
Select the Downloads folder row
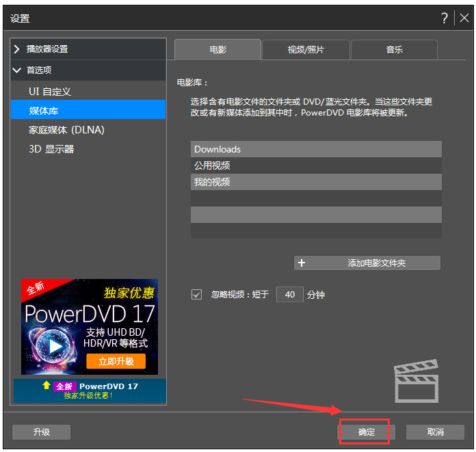[x=316, y=149]
